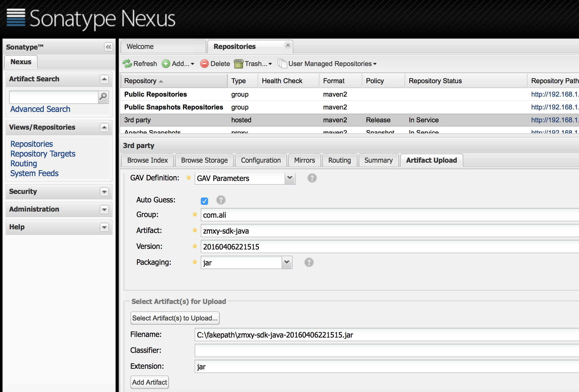Collapse the Views/Repositories panel

coord(104,128)
